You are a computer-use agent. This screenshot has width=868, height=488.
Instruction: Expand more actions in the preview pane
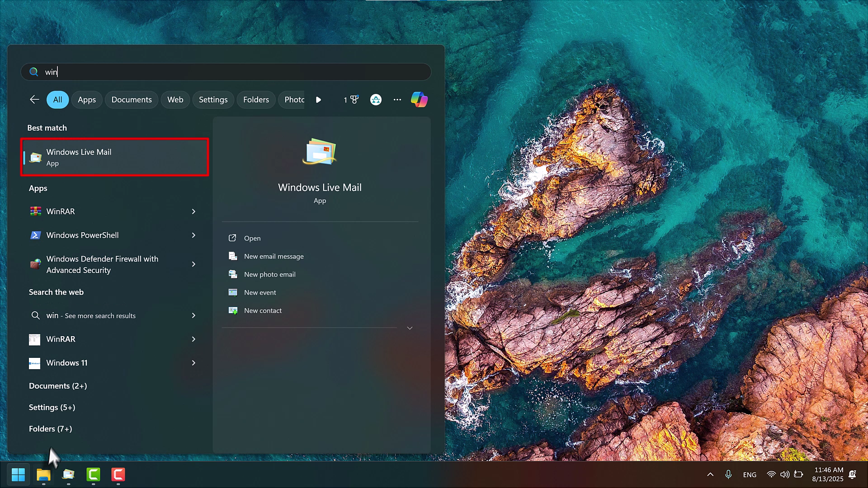[x=410, y=328]
